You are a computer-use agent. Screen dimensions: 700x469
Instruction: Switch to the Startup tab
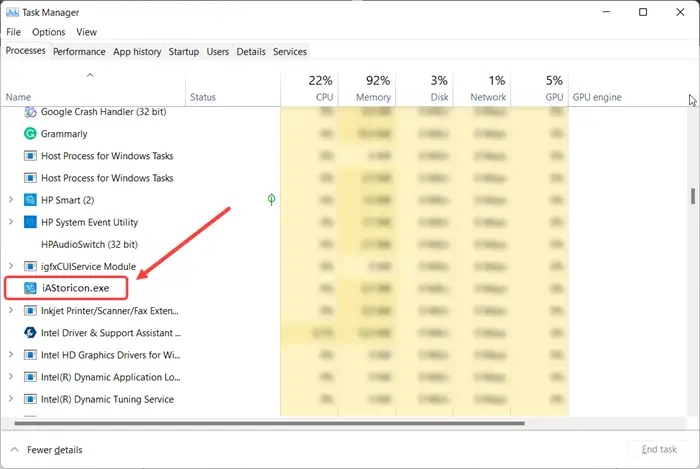click(183, 52)
